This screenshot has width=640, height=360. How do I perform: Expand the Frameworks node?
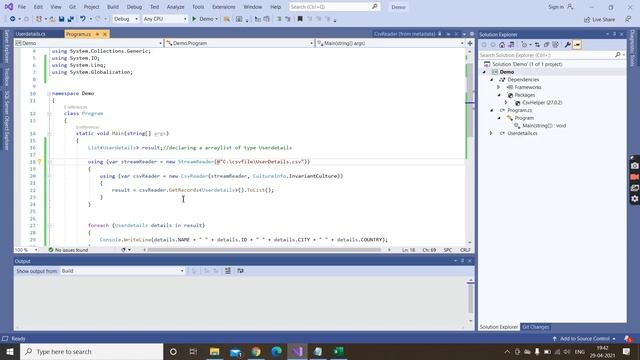[499, 87]
